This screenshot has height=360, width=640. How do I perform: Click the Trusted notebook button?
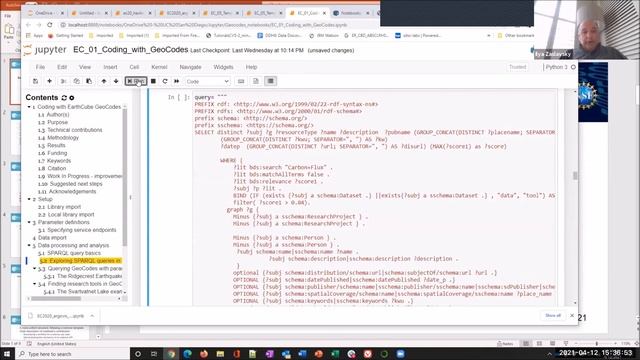coord(518,67)
